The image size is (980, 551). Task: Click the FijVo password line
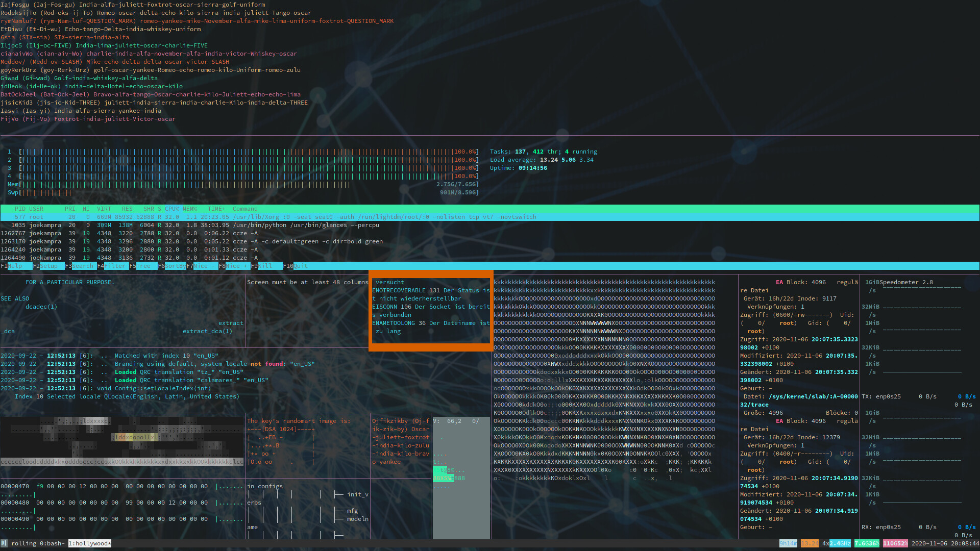click(88, 119)
